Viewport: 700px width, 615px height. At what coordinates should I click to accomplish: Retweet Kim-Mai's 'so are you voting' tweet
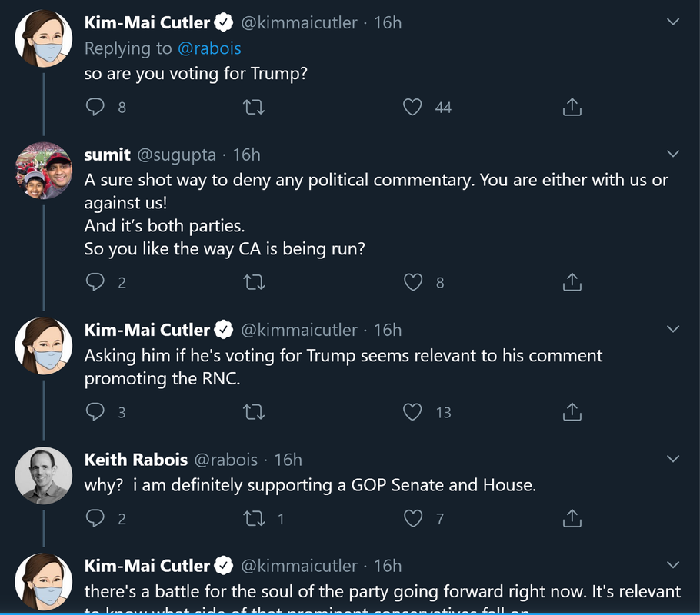[254, 107]
